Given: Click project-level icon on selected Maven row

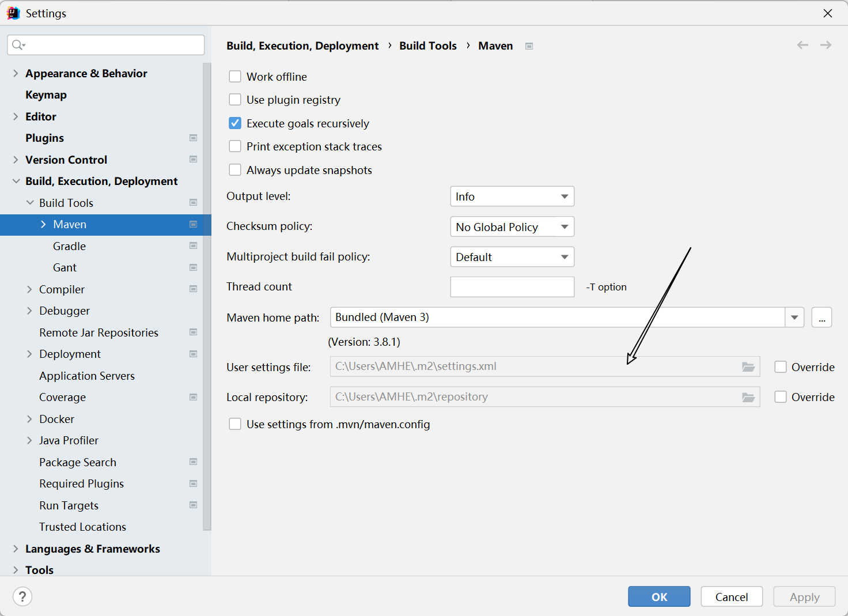Looking at the screenshot, I should pyautogui.click(x=194, y=224).
